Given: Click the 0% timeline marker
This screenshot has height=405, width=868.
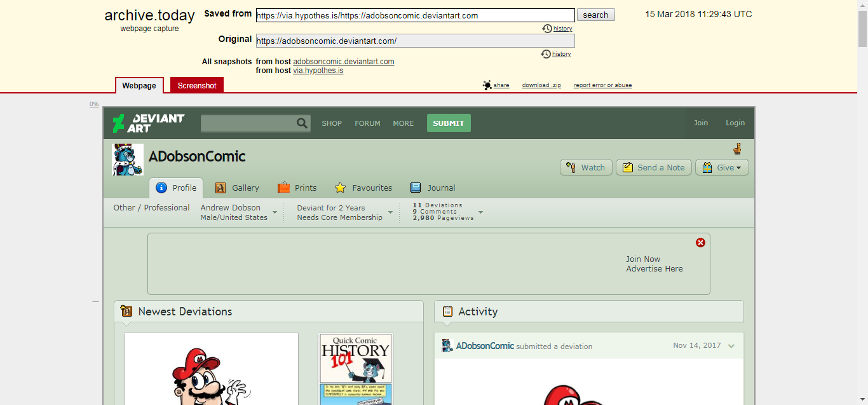Looking at the screenshot, I should [x=94, y=104].
